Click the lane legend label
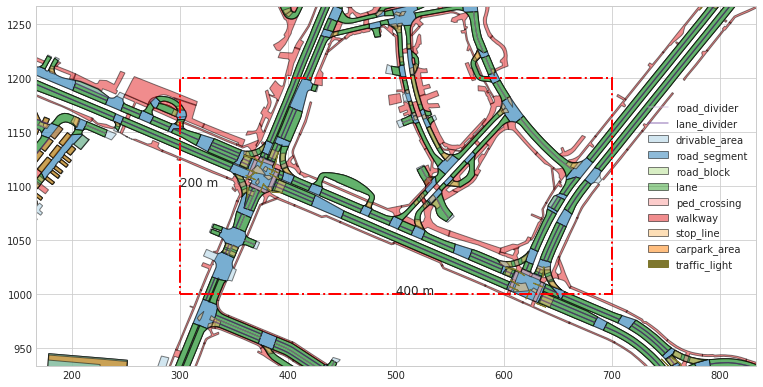This screenshot has width=763, height=387. [687, 187]
